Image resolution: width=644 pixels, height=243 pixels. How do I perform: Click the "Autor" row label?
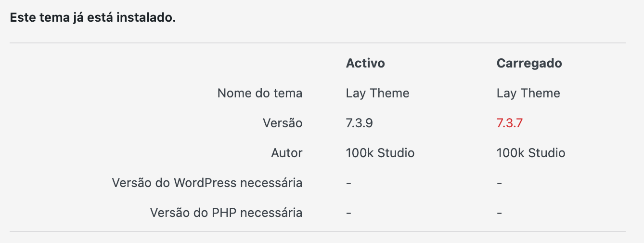tap(286, 153)
